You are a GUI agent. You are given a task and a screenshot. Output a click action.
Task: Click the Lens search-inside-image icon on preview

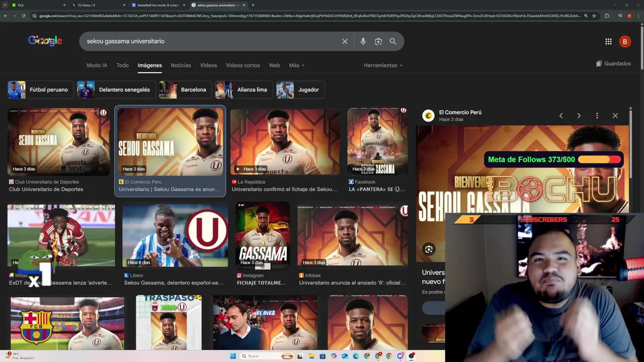[x=429, y=249]
